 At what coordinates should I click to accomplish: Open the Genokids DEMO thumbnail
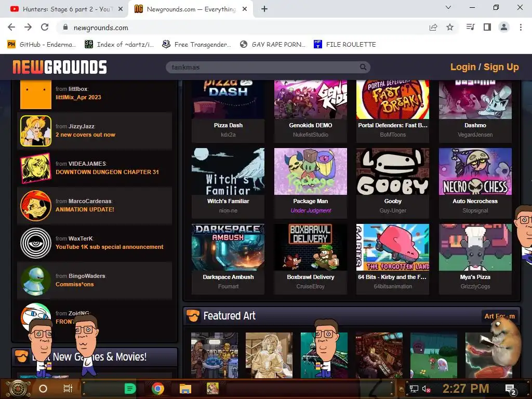click(311, 99)
